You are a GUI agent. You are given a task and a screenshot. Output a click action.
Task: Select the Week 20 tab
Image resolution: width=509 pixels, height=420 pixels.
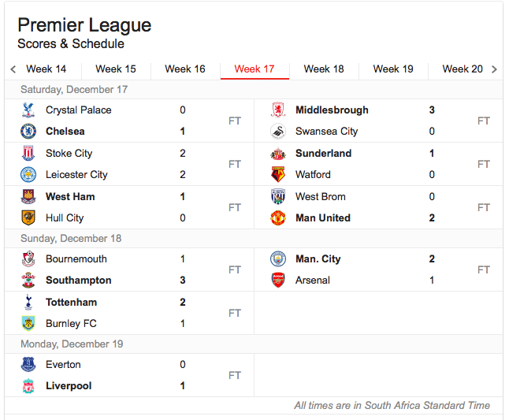tap(463, 69)
